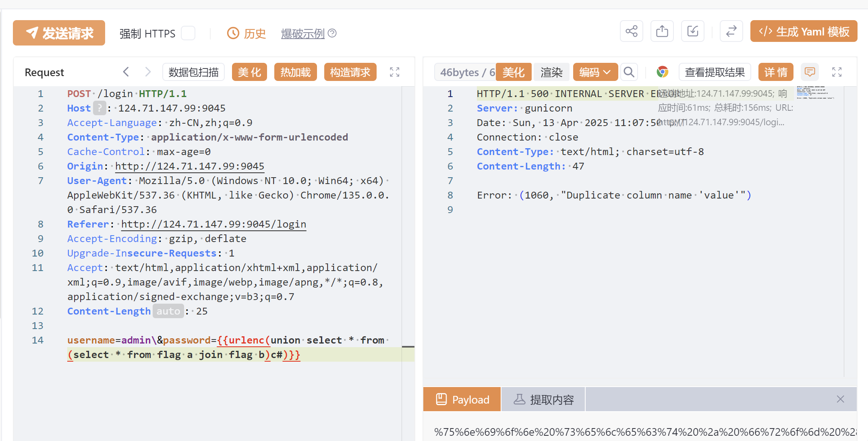Expand the response panel to fullscreen

pyautogui.click(x=837, y=72)
